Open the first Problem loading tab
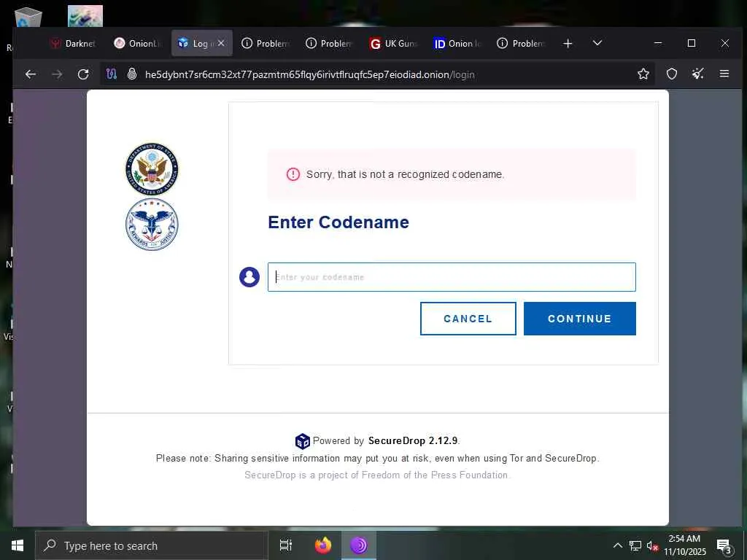 [266, 43]
